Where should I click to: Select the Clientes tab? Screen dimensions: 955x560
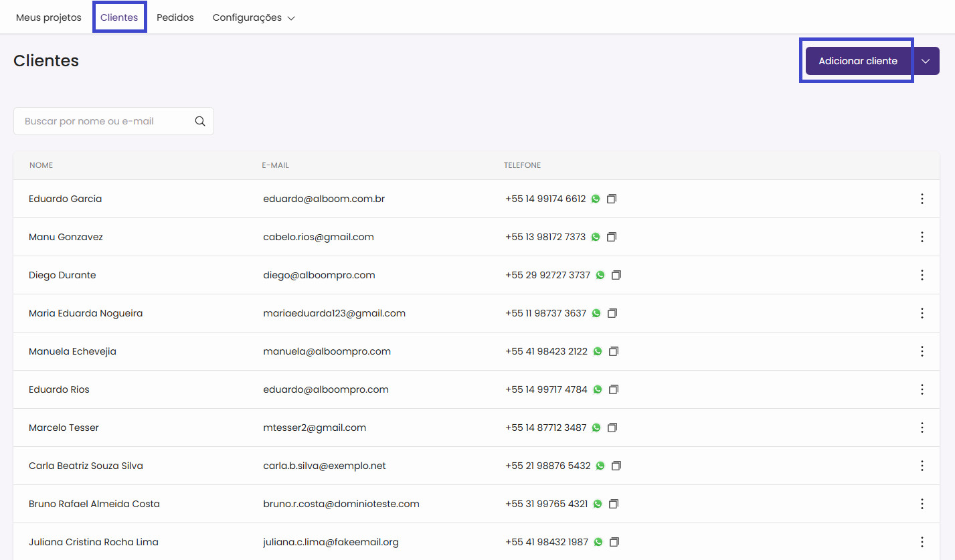(x=119, y=18)
